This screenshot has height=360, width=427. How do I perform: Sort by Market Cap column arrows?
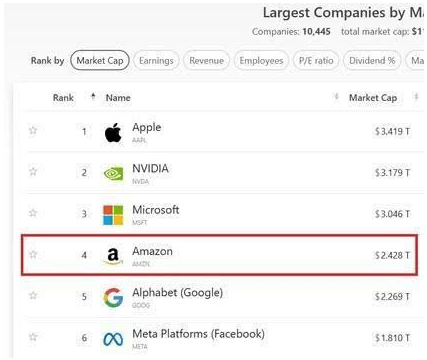coord(416,97)
